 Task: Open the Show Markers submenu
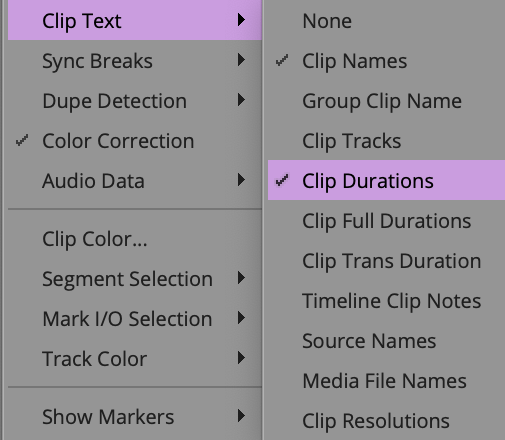[x=135, y=416]
